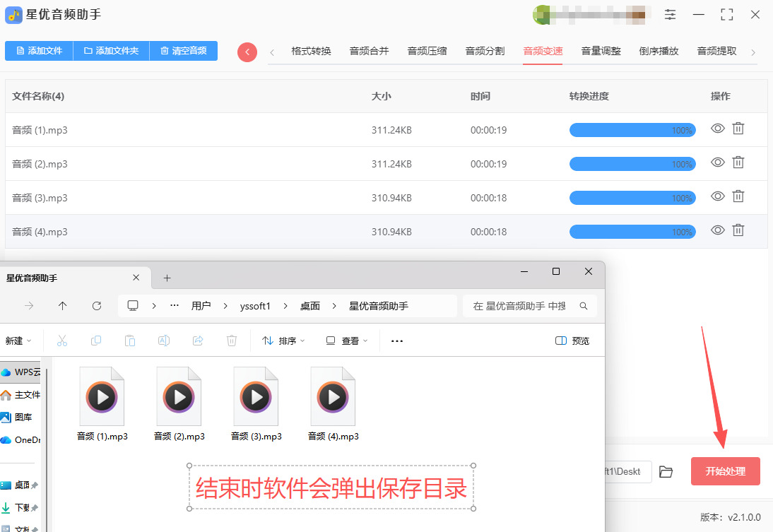Viewport: 773px width, 532px height.
Task: Preview 音频 (2).mp3 with eye icon
Action: pos(718,162)
